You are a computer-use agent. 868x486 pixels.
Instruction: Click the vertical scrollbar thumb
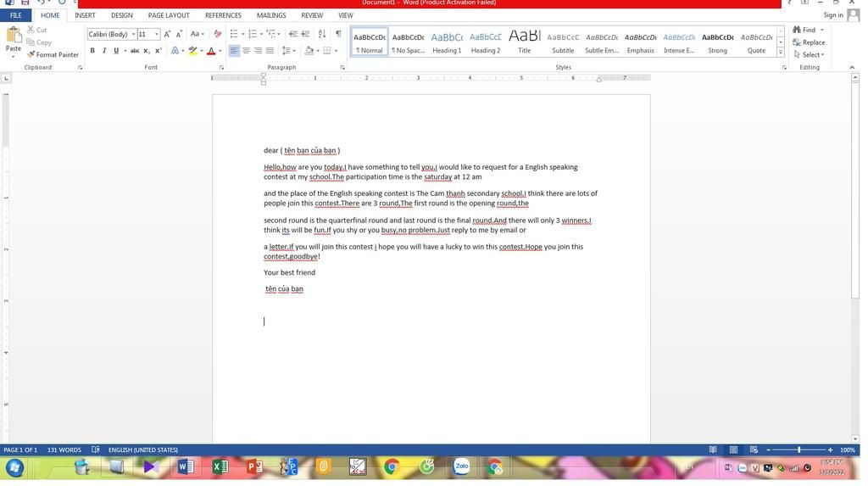coord(855,190)
